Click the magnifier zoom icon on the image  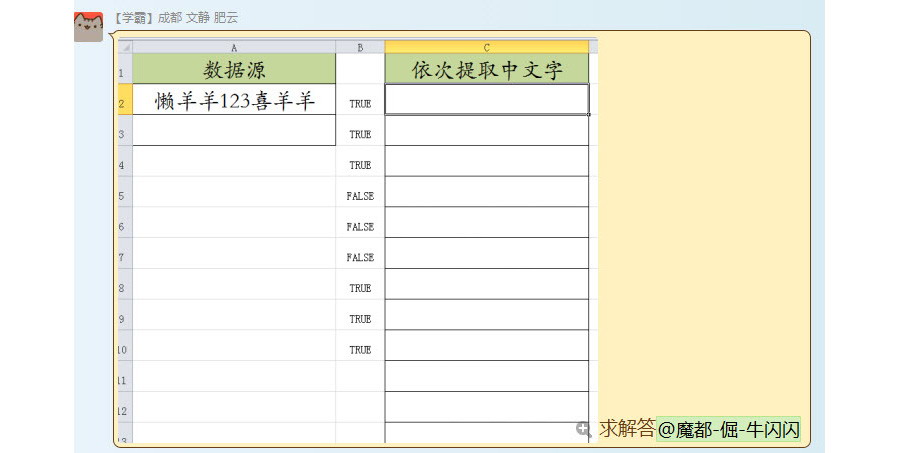(584, 429)
